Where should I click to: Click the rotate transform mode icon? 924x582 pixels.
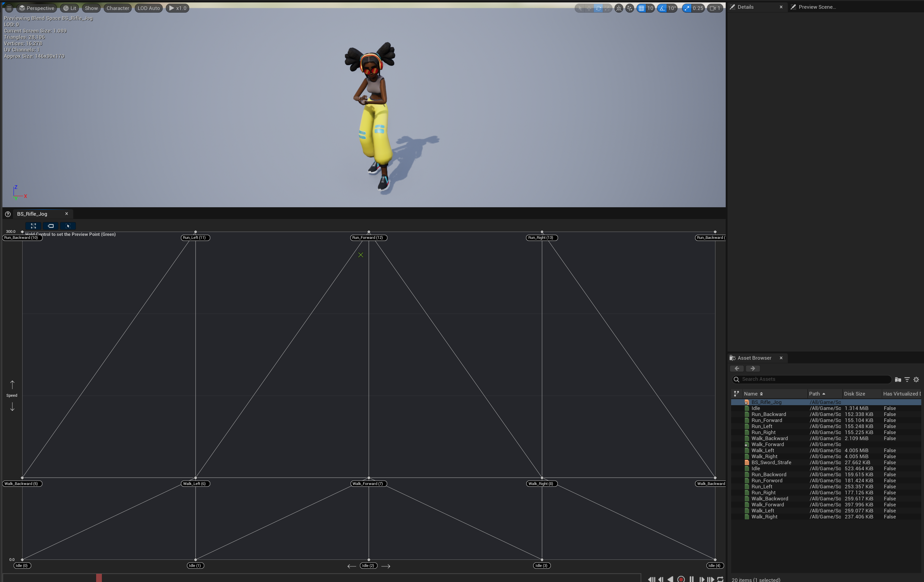[x=598, y=8]
